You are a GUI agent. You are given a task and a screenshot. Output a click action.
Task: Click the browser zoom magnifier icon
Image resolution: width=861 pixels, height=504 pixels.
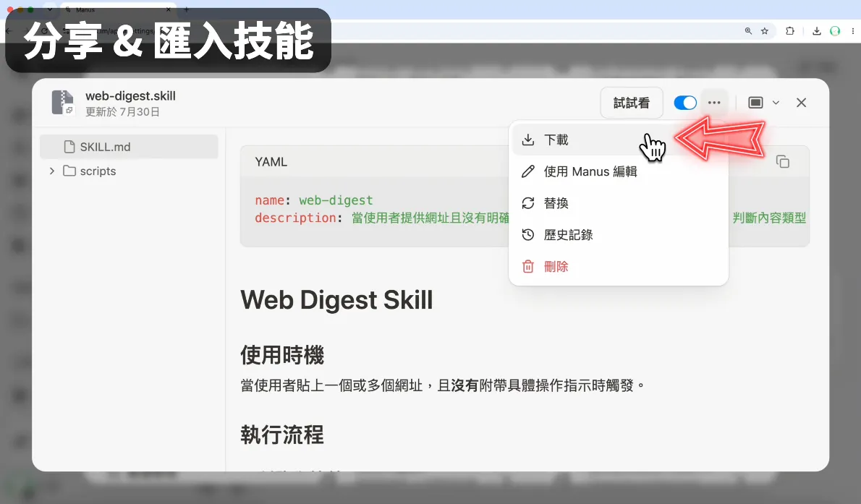[748, 31]
